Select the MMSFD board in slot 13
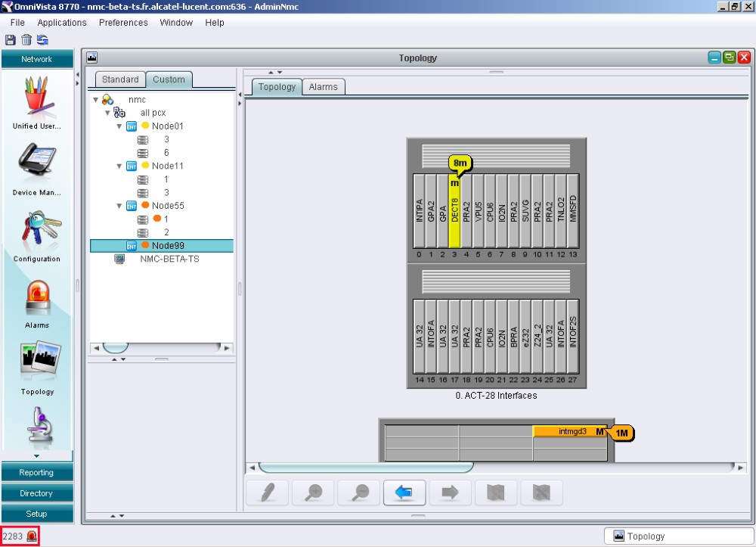This screenshot has height=547, width=756. pyautogui.click(x=573, y=211)
